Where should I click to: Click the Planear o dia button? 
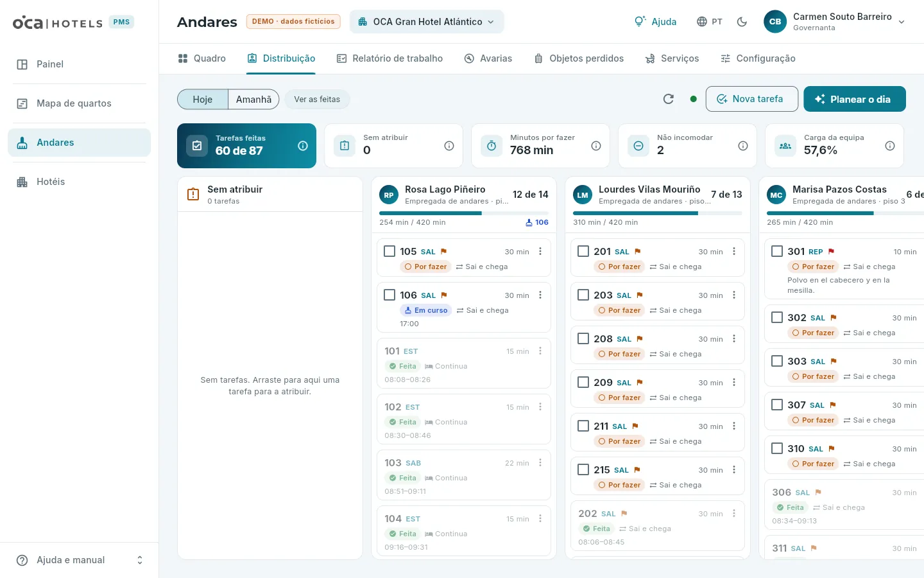[855, 99]
